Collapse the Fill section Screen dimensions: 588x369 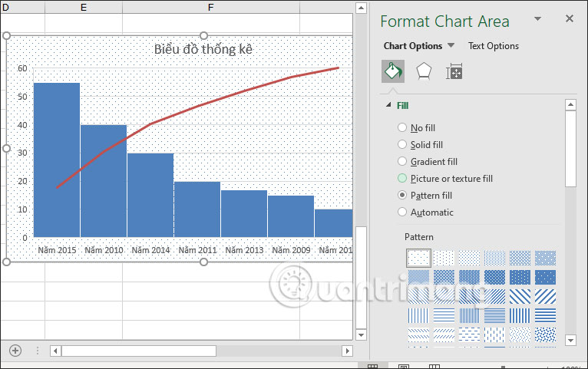pos(388,105)
